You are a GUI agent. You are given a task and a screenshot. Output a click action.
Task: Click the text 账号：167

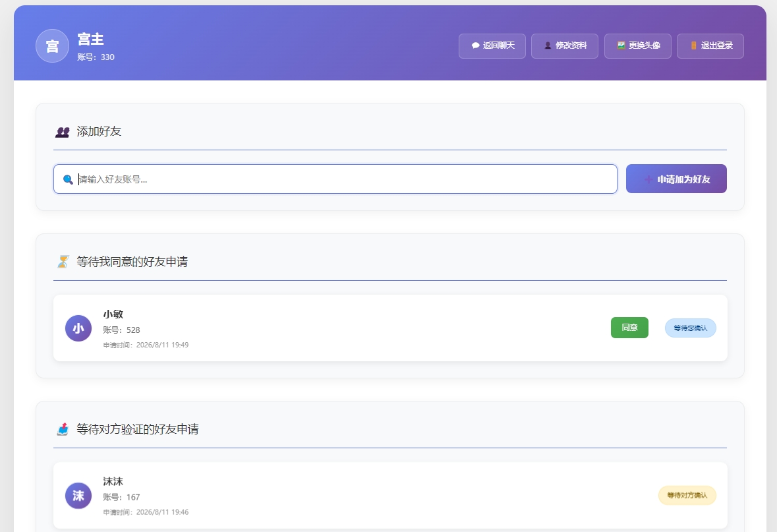[121, 497]
